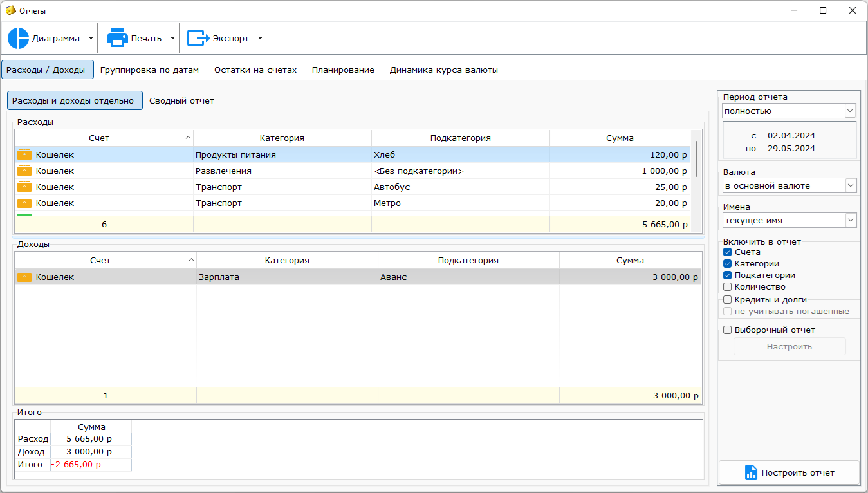Click the Печать printer icon
Image resolution: width=868 pixels, height=493 pixels.
point(117,38)
